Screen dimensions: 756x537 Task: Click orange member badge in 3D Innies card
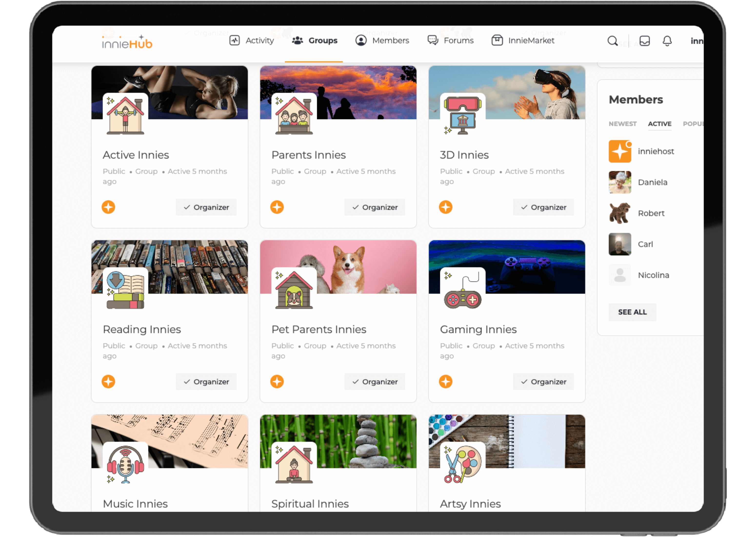[445, 207]
